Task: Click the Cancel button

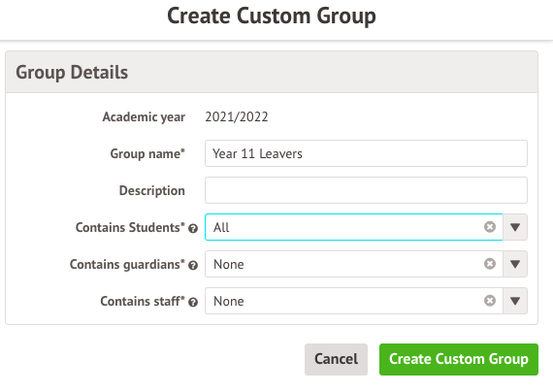Action: pyautogui.click(x=336, y=359)
